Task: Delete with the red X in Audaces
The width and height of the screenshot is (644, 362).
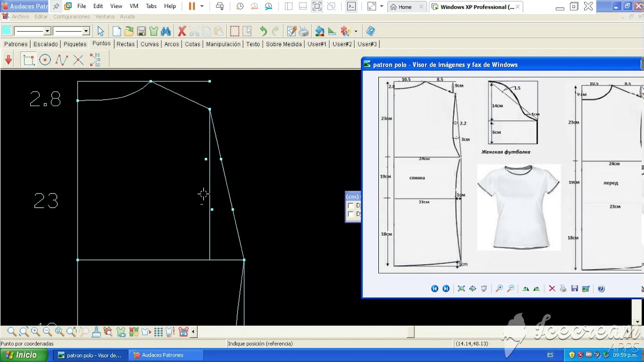Action: coord(182,31)
